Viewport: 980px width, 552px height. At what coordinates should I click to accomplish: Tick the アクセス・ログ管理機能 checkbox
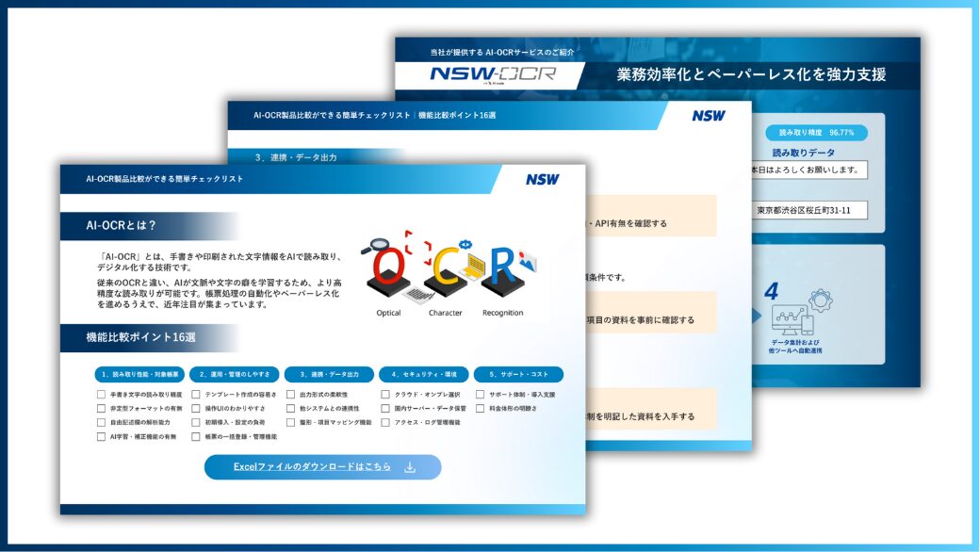pyautogui.click(x=385, y=423)
